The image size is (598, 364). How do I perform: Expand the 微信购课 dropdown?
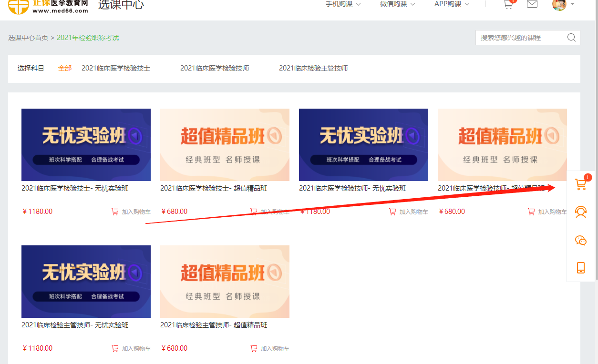397,4
